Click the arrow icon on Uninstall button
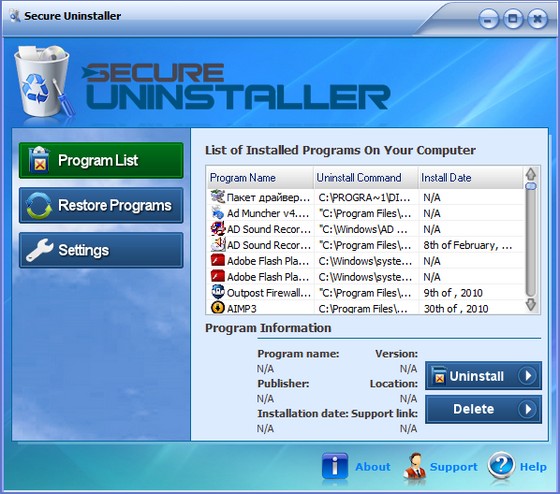This screenshot has width=560, height=494. (x=528, y=376)
